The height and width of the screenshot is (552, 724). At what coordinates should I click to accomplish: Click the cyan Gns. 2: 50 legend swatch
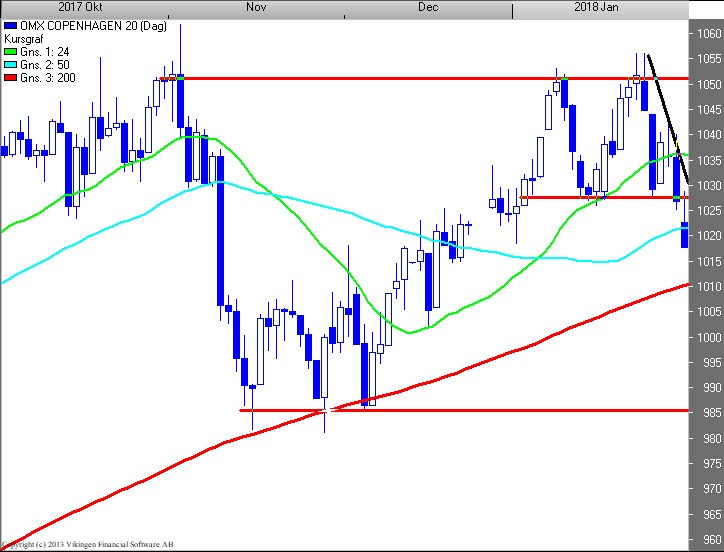(x=8, y=64)
